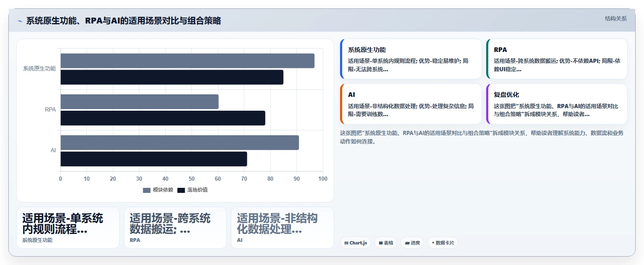This screenshot has height=265, width=644.
Task: Click the dark 落地价值 bar for AI
Action: click(154, 159)
